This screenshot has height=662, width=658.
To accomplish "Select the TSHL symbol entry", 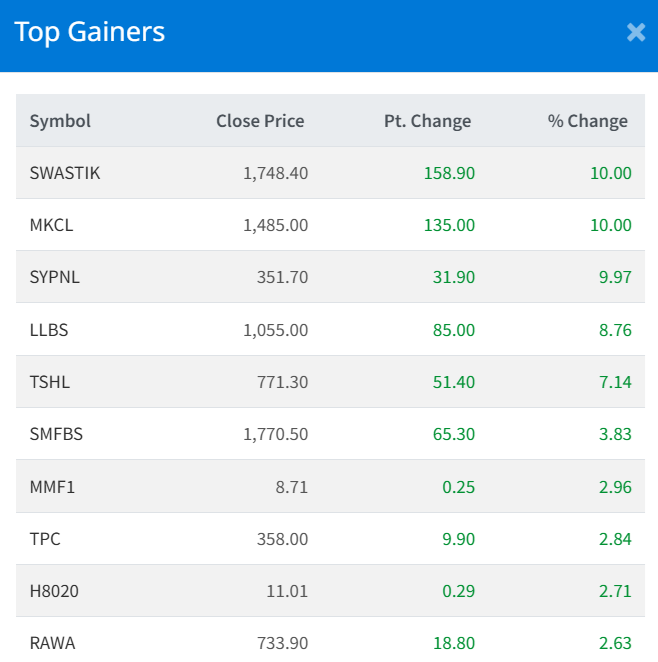I will click(x=50, y=381).
